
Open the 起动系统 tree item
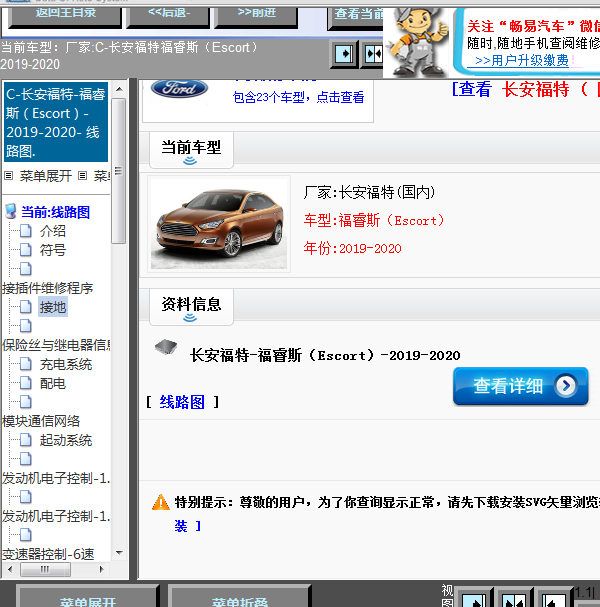click(x=66, y=440)
